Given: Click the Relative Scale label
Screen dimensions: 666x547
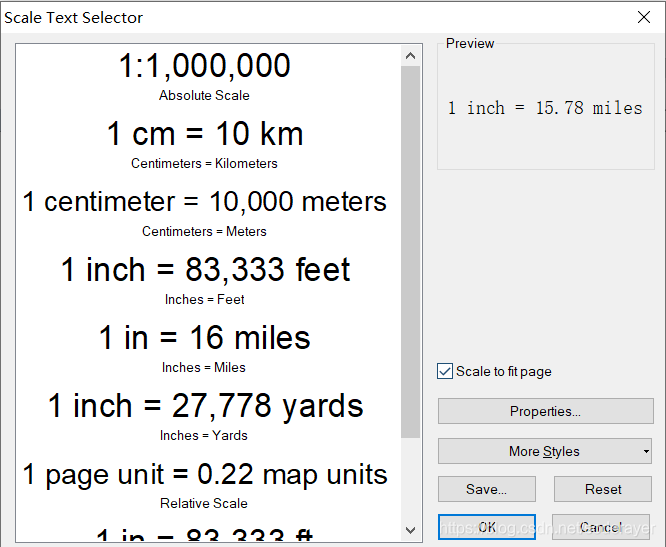Looking at the screenshot, I should click(x=204, y=503).
